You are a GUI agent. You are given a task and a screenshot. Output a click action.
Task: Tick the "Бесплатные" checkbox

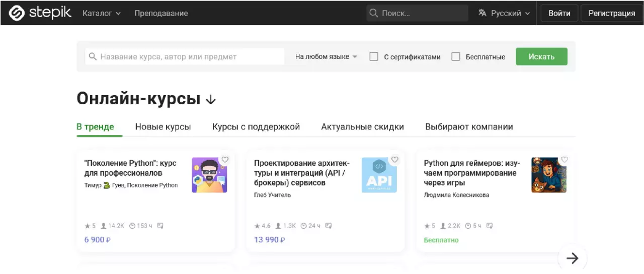tap(456, 57)
